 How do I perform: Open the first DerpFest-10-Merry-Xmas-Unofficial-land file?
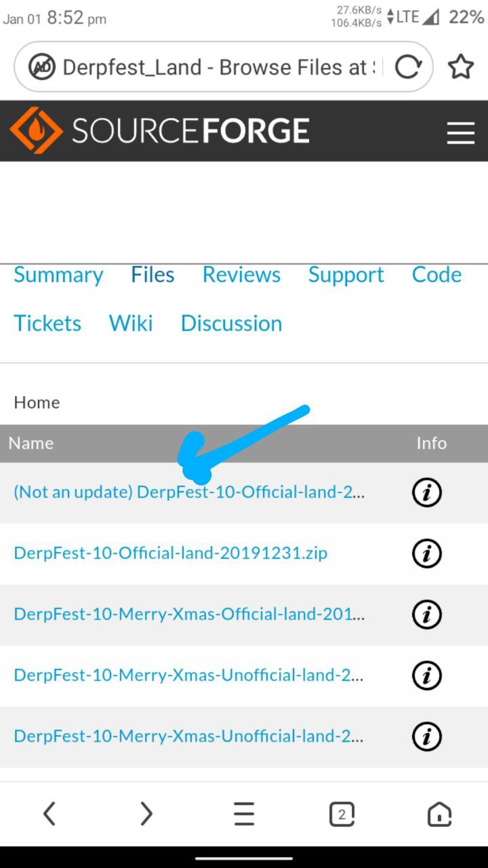[x=188, y=675]
